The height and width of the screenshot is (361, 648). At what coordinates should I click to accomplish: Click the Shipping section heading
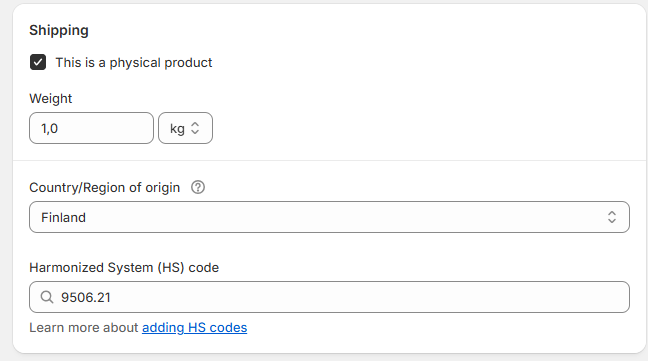[x=59, y=31]
